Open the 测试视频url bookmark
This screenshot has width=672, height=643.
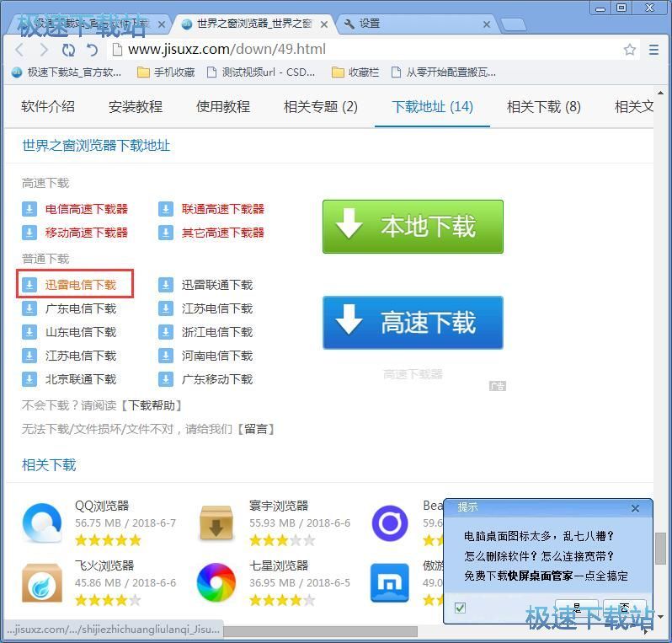[261, 72]
